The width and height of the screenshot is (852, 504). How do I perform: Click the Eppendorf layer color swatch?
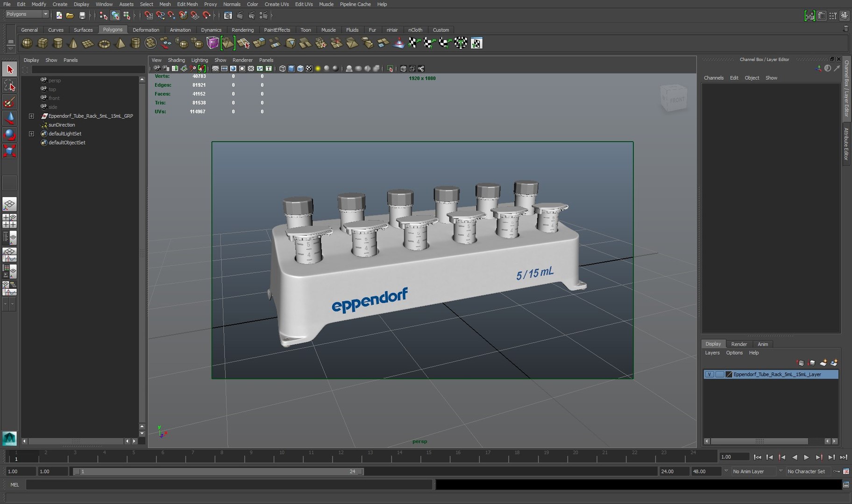[729, 374]
